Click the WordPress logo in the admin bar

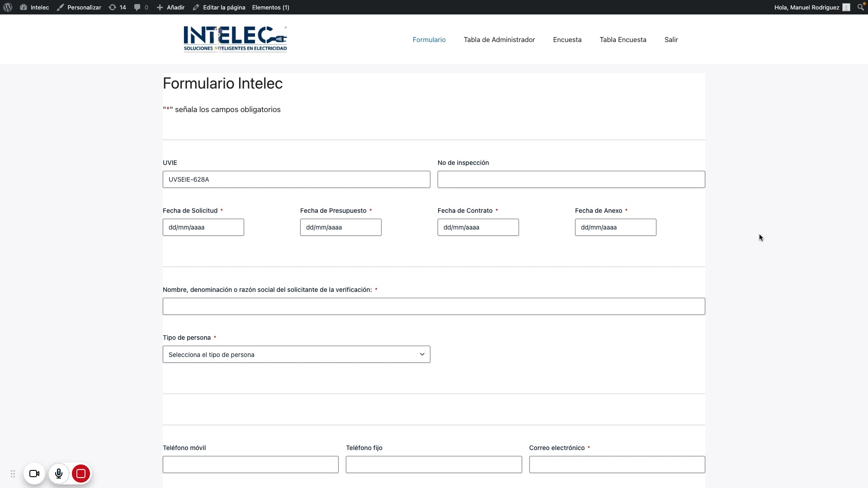8,7
